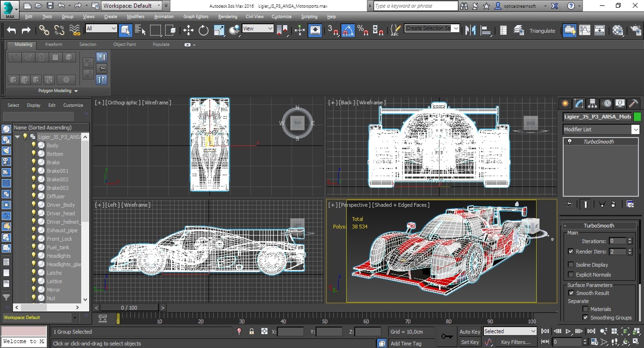Open the View reference coordinate dropdown
Viewport: 644px width, 348px height.
tap(258, 29)
